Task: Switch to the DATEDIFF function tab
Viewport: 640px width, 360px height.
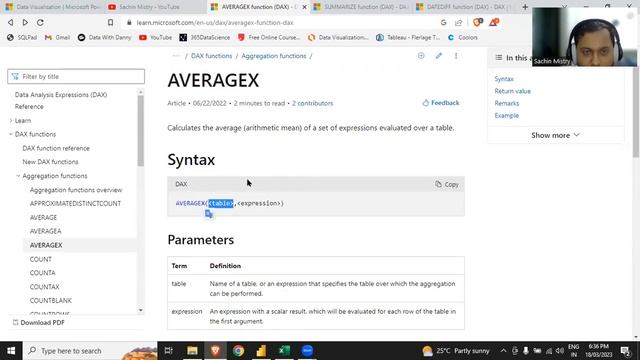Action: (x=463, y=7)
